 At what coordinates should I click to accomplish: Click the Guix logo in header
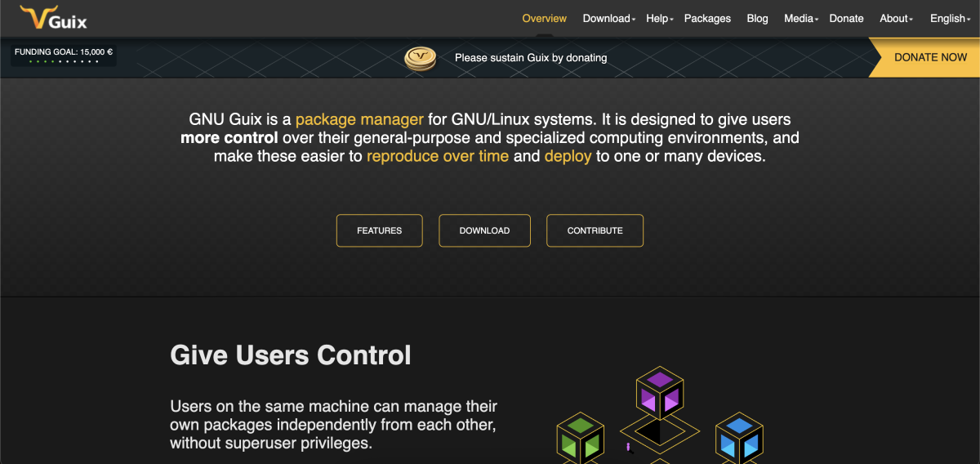(54, 17)
